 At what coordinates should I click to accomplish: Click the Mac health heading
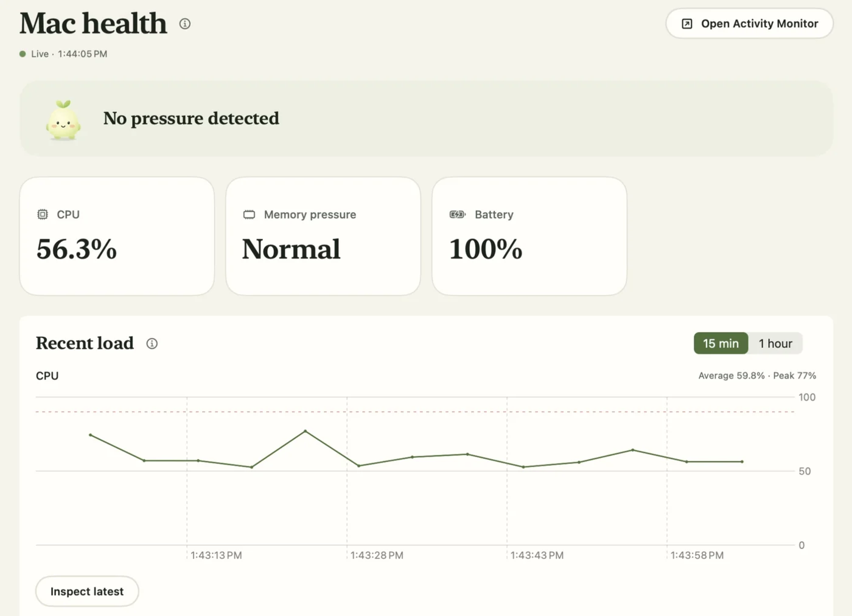[93, 24]
